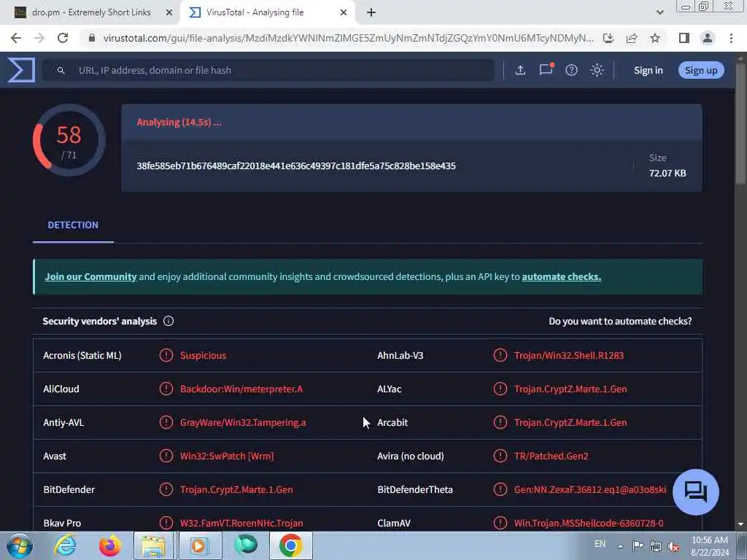This screenshot has height=560, width=747.
Task: Click the alert icon in Avast row
Action: pyautogui.click(x=166, y=456)
